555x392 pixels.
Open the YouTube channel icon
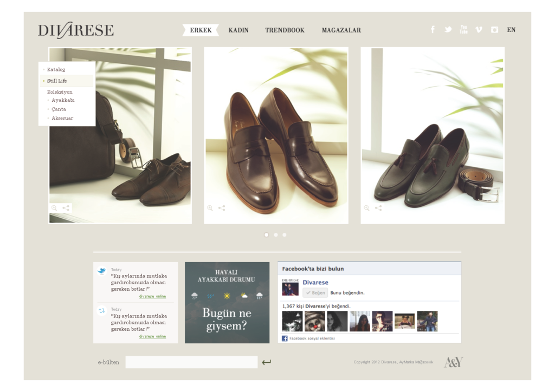(463, 30)
